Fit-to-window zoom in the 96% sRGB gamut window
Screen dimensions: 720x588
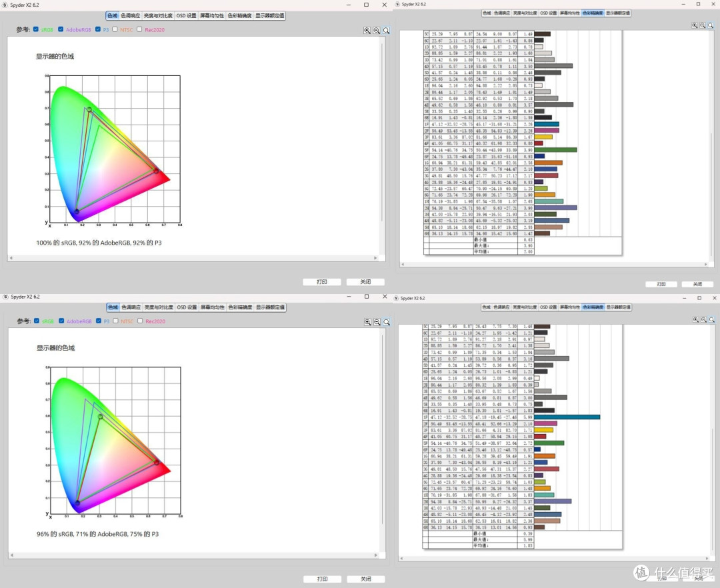(x=387, y=322)
